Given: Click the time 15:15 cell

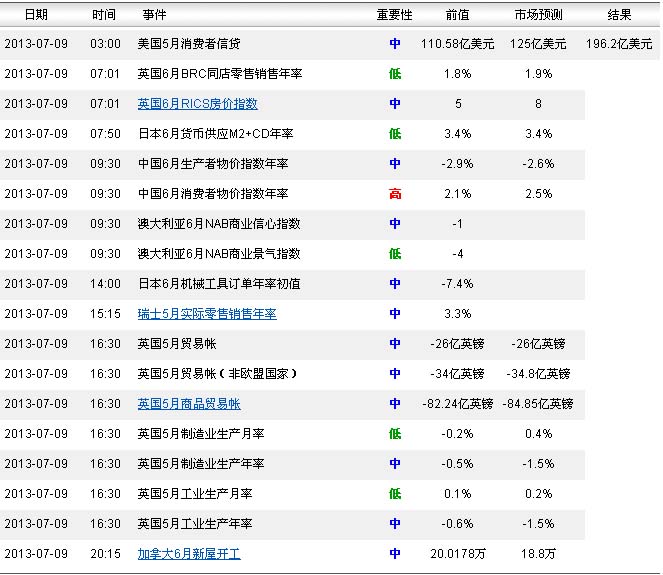Looking at the screenshot, I should click(x=105, y=314).
